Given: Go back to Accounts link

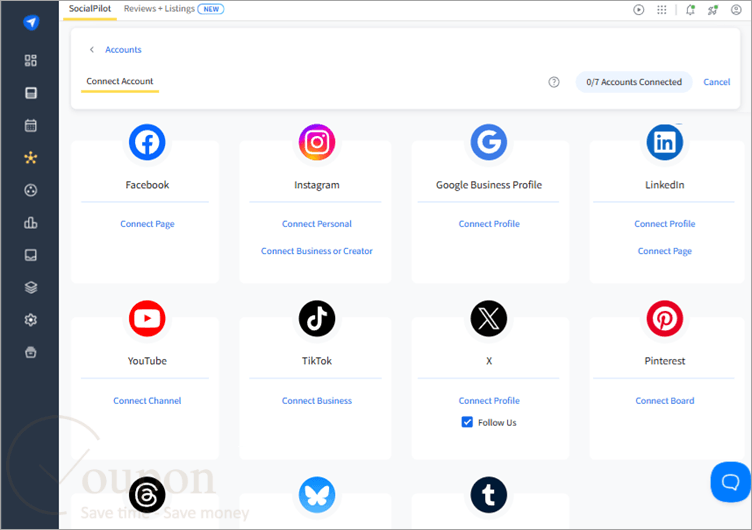Looking at the screenshot, I should (123, 49).
